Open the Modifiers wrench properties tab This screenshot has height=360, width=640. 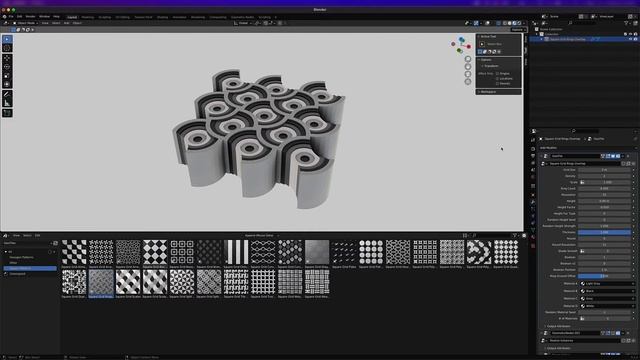point(533,202)
